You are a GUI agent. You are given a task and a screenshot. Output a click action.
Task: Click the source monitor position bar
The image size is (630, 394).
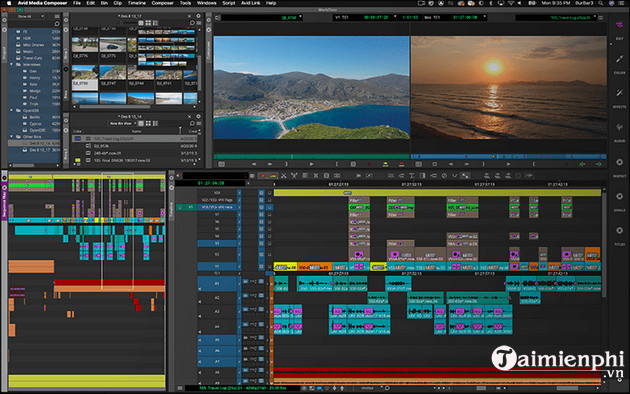tap(311, 156)
